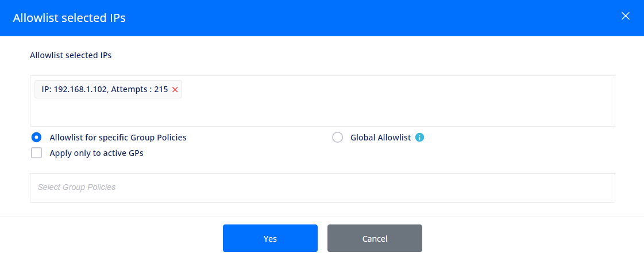Click the Global Allowlist label text
644x259 pixels.
380,138
